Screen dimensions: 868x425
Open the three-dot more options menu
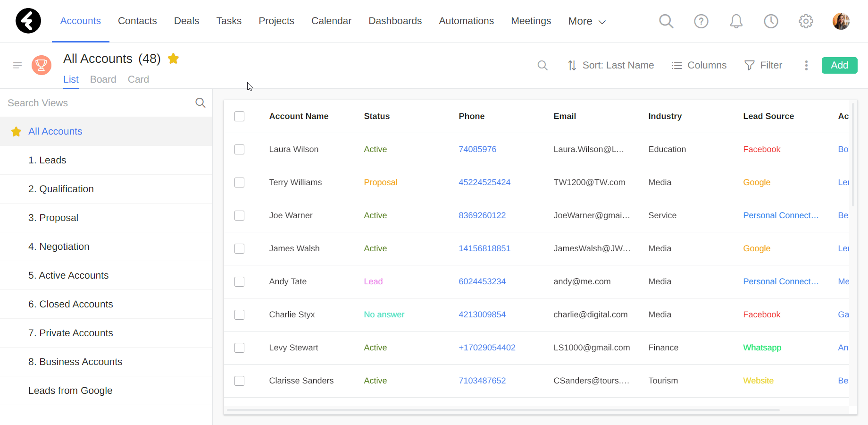tap(806, 65)
